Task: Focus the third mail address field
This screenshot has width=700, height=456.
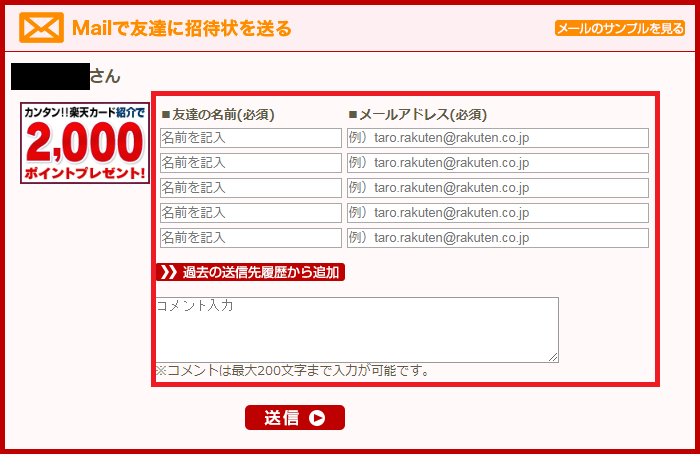Action: tap(498, 188)
